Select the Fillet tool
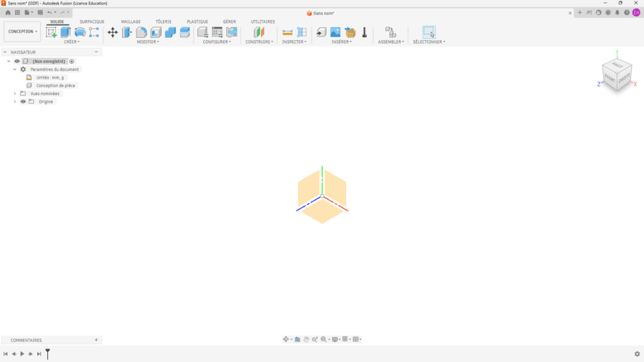 pyautogui.click(x=142, y=32)
